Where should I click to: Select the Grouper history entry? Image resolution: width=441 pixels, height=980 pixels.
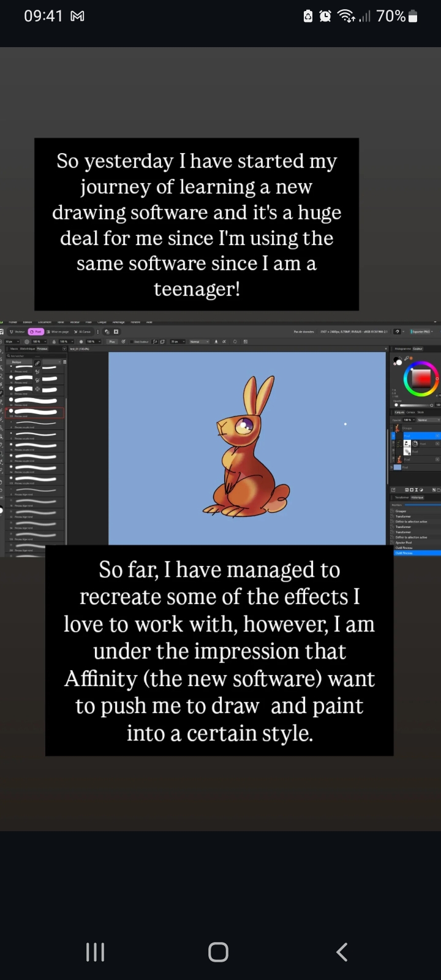pos(401,511)
